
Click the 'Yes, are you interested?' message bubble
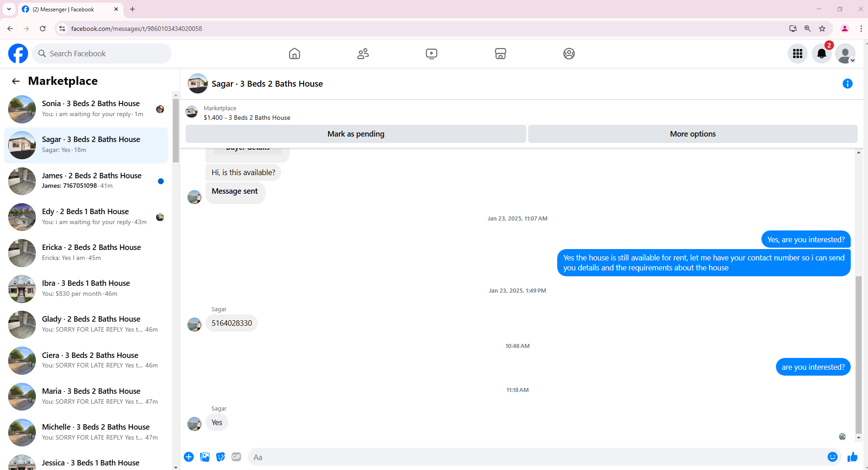point(806,240)
